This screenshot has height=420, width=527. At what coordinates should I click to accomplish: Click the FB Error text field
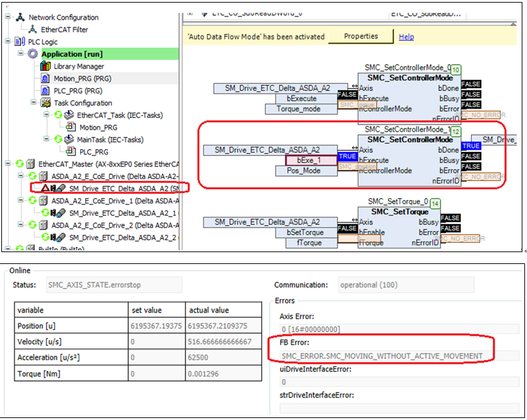click(x=380, y=356)
